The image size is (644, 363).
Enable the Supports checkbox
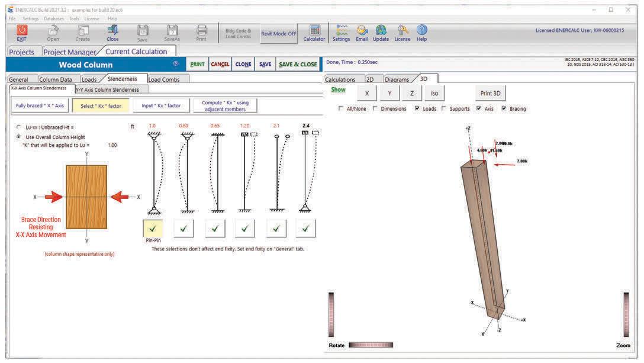click(x=443, y=108)
